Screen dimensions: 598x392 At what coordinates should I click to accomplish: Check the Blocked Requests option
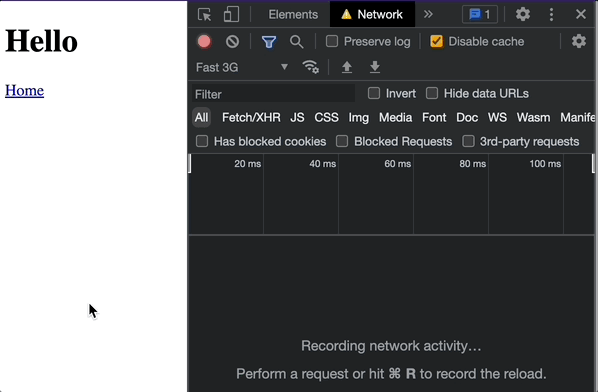(342, 141)
